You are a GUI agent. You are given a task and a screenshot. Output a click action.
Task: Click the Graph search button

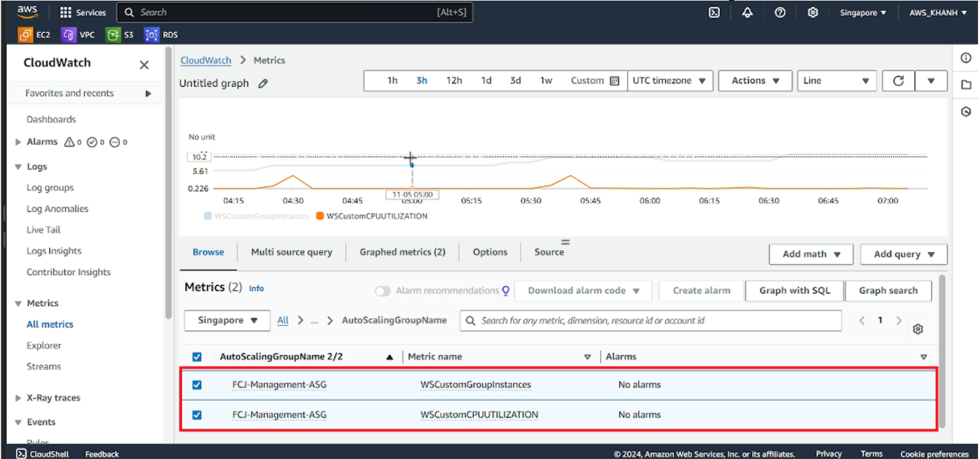tap(888, 291)
